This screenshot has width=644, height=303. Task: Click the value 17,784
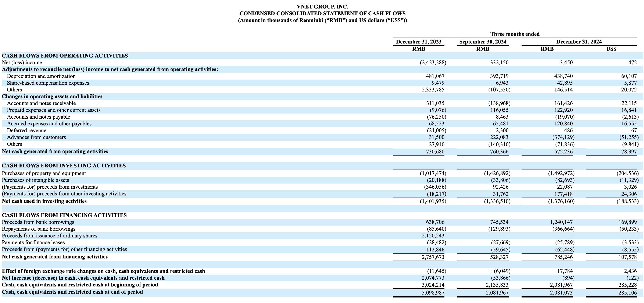coord(565,271)
